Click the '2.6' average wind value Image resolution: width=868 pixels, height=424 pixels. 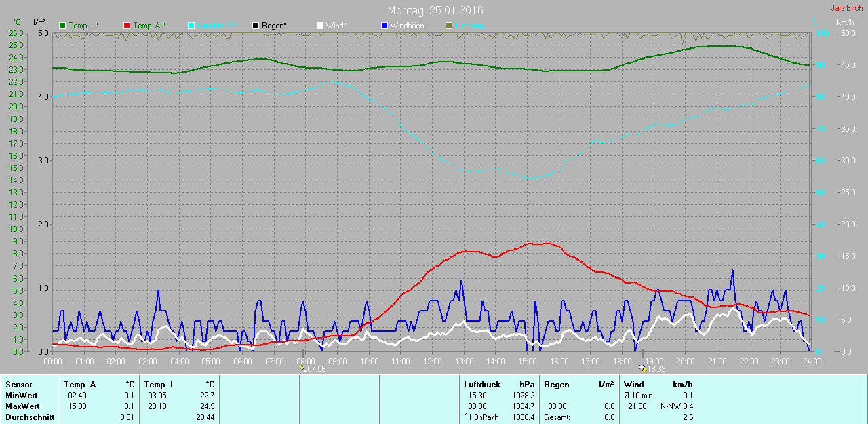point(688,417)
